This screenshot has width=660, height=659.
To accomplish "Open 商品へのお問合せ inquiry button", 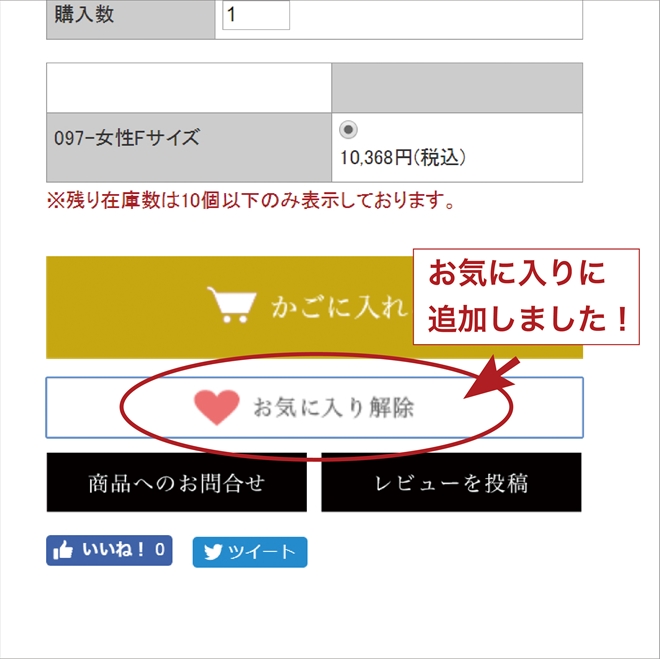I will [177, 482].
